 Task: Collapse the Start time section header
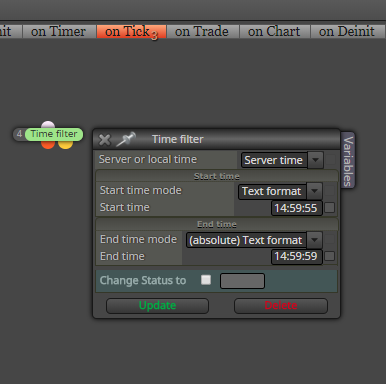(217, 176)
